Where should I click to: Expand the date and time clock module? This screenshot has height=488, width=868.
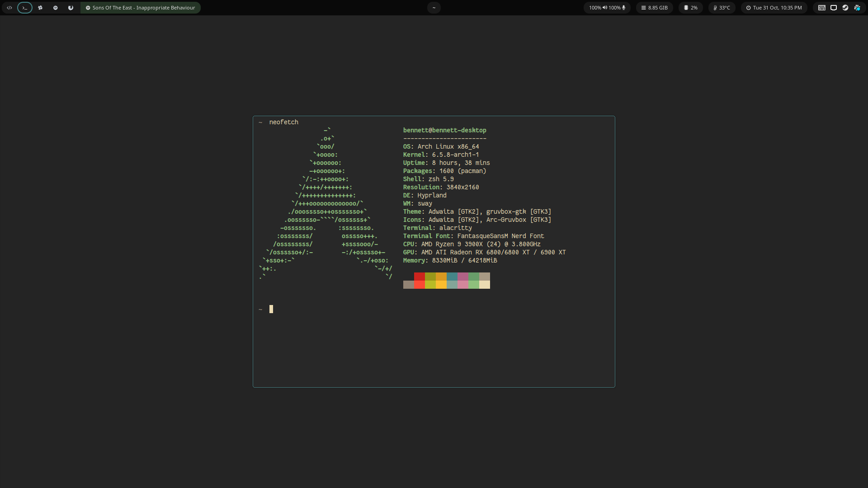774,8
